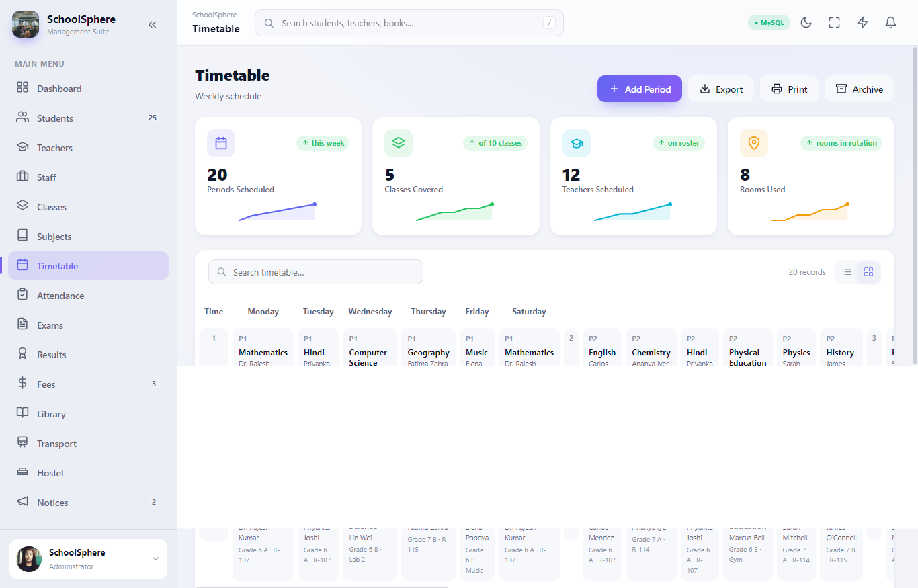Screen dimensions: 918x588
Task: Click the MySQL database status badge
Action: point(769,23)
